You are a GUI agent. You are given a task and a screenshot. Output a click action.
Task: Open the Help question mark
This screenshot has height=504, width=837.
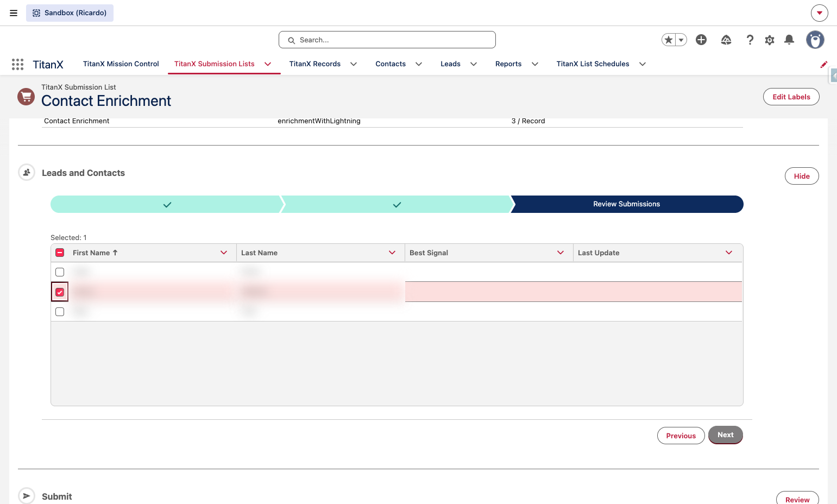(750, 40)
